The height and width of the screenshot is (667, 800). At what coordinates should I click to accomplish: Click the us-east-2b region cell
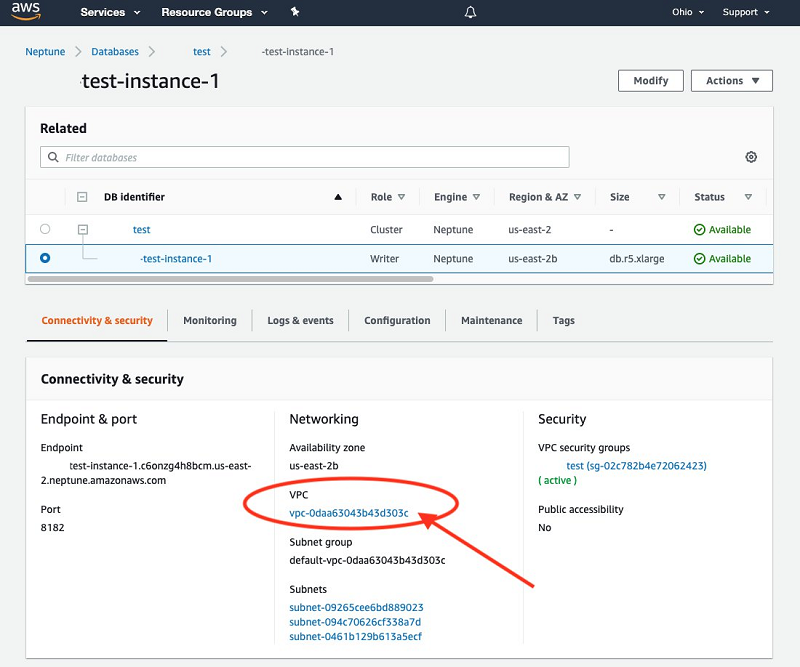(x=533, y=259)
